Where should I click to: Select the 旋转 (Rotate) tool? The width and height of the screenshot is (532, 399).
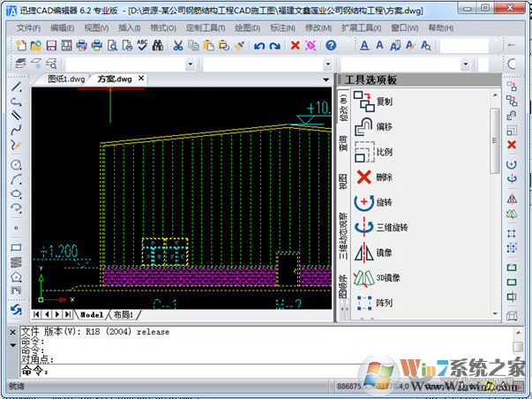click(372, 202)
